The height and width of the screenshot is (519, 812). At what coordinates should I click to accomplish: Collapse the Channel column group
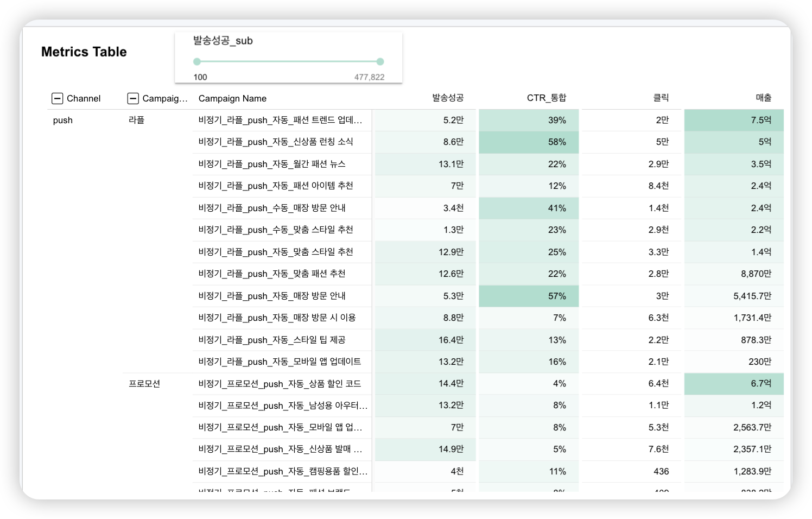(x=57, y=98)
